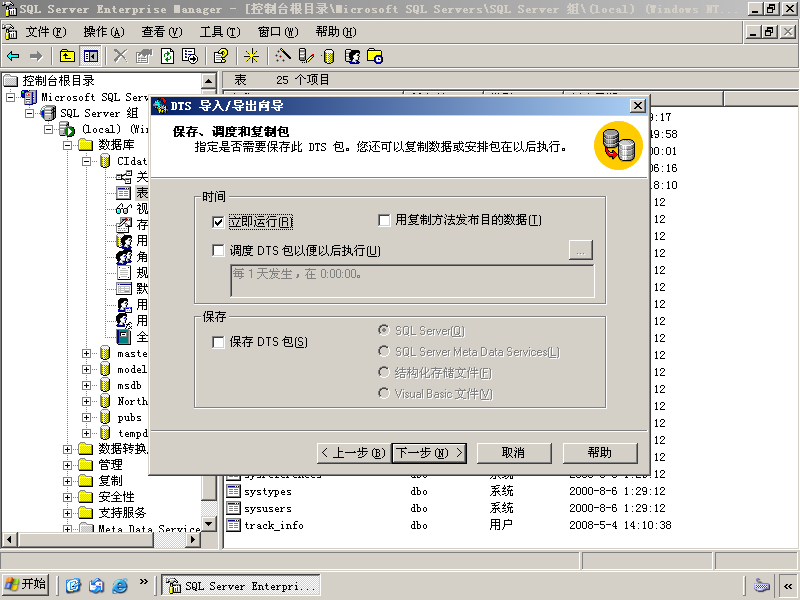Enable 用复制方法发布目的数据 checkbox

tap(384, 220)
